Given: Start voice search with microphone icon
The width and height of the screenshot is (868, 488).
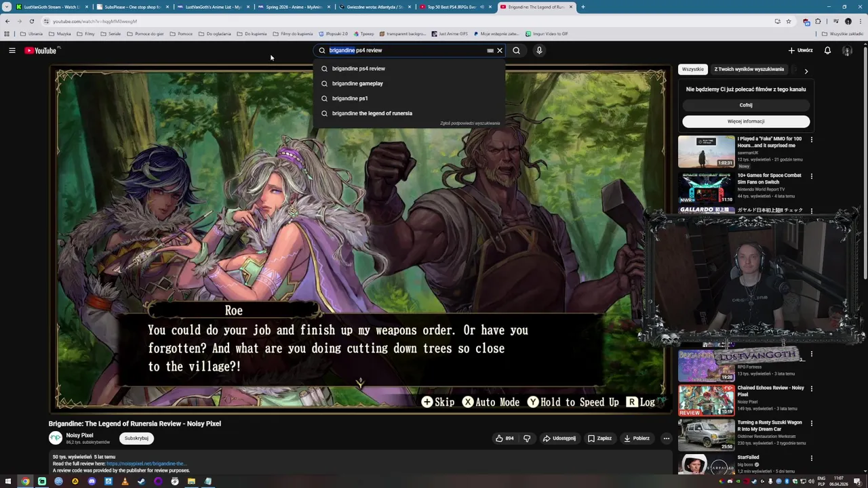Looking at the screenshot, I should point(539,50).
